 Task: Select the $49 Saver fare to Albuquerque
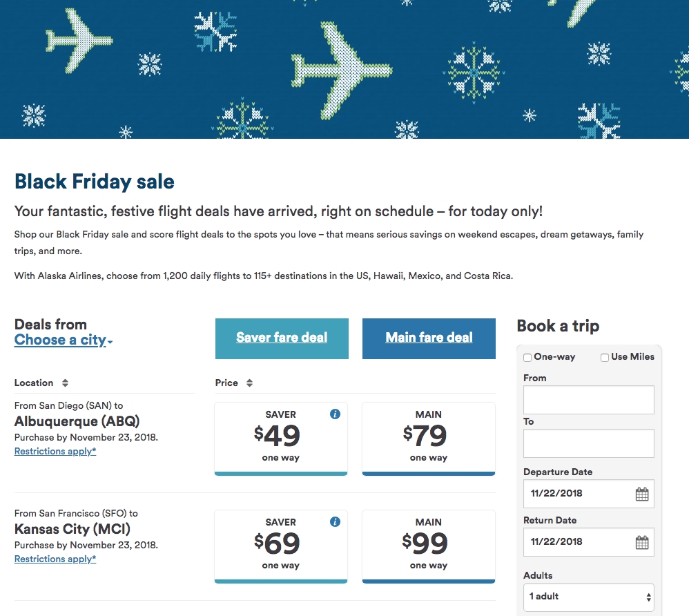[281, 439]
